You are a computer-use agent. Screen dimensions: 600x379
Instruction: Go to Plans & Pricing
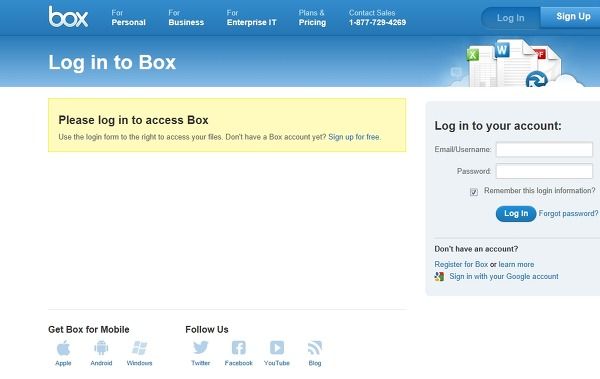coord(312,18)
